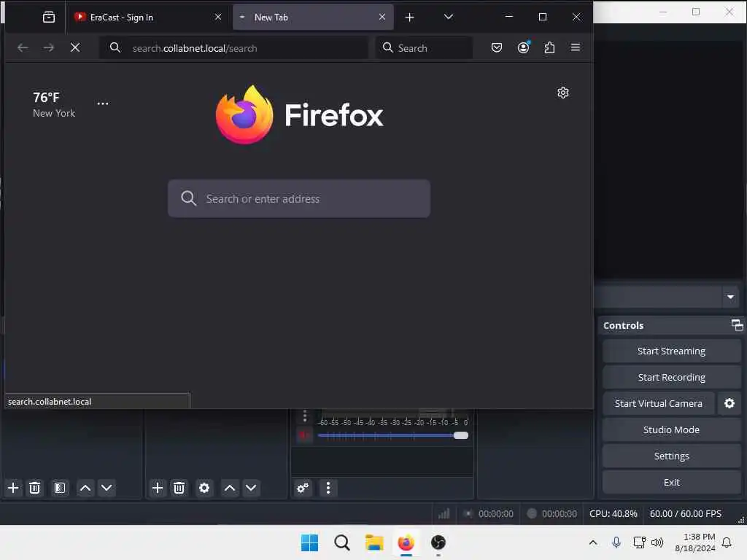Open scene filters icon in OBS
Screen dimensions: 747x560
(x=60, y=488)
